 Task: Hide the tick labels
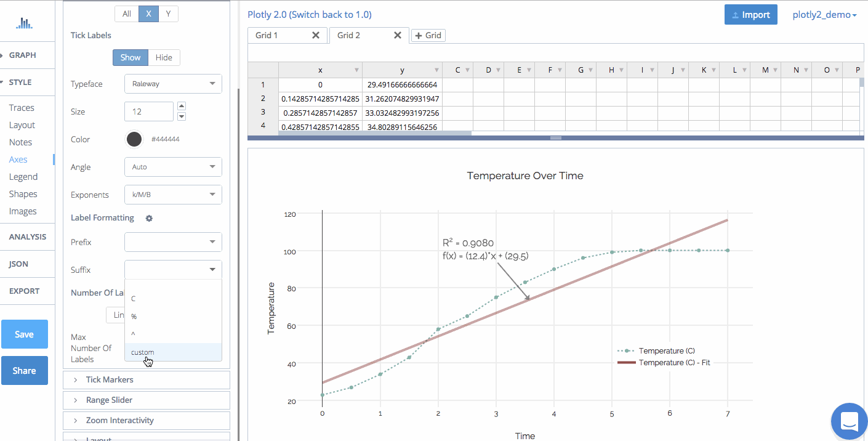(x=164, y=57)
